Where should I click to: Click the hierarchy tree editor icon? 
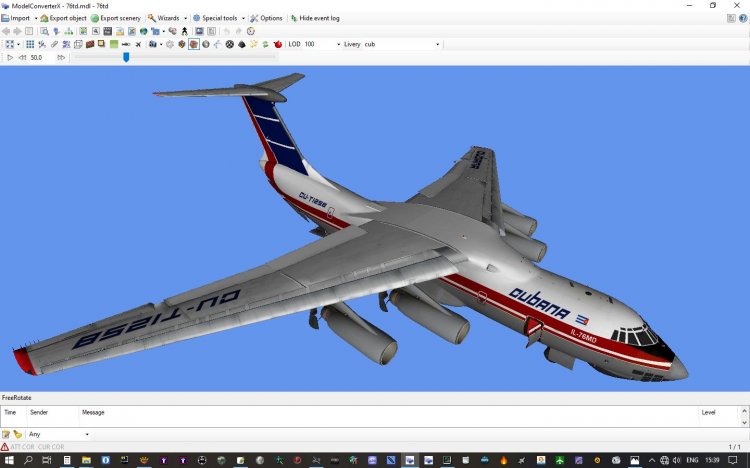[69, 31]
